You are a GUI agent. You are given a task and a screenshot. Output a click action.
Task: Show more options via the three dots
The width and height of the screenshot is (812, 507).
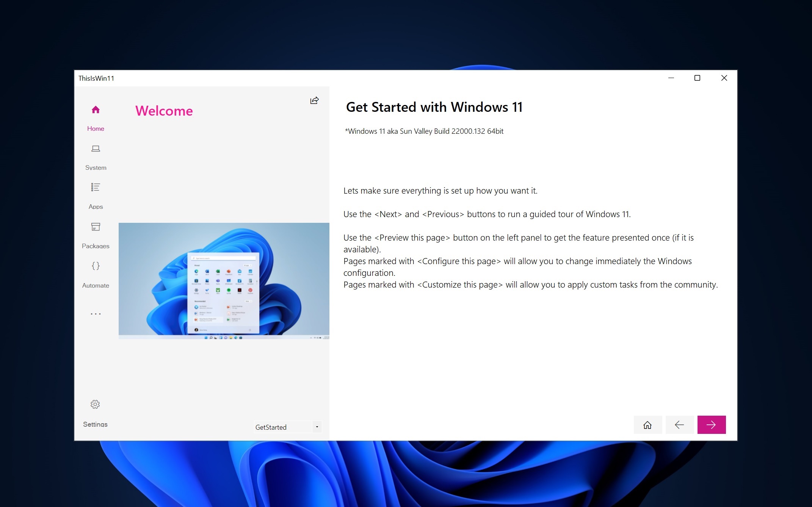[x=96, y=314]
